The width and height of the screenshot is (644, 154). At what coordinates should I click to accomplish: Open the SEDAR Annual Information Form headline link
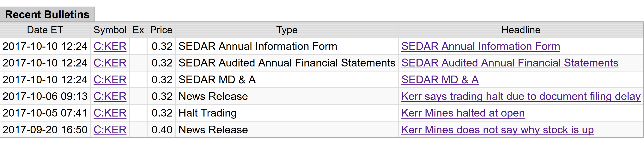(x=480, y=46)
